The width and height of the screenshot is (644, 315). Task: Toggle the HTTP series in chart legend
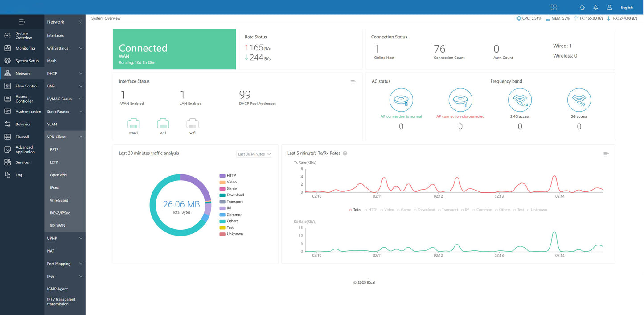(370, 210)
